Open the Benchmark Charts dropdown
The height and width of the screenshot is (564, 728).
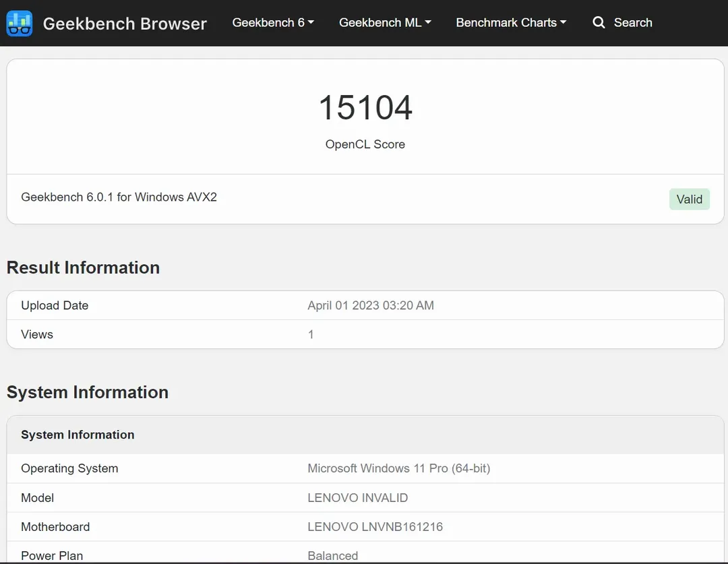pyautogui.click(x=511, y=23)
